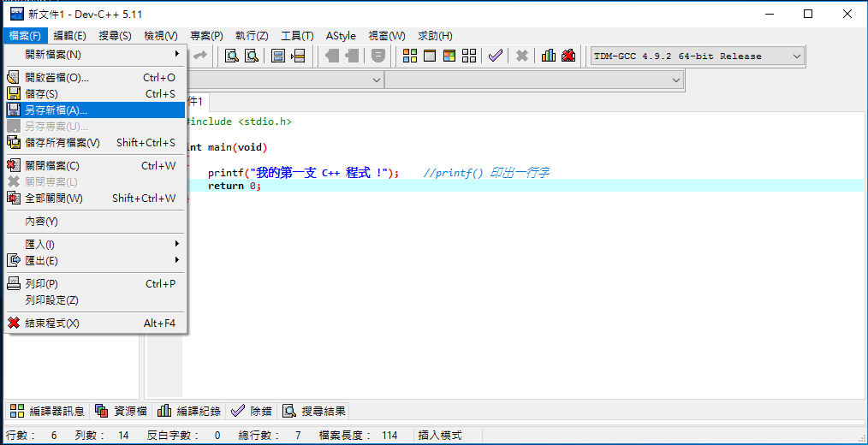Click the '//printf() 印出一行字' comment
The image size is (868, 445).
(x=486, y=173)
